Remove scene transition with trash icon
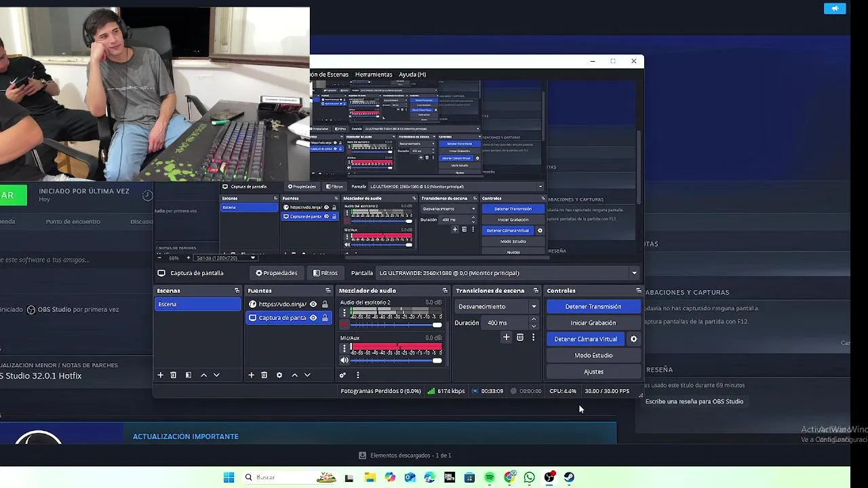This screenshot has width=868, height=488. click(520, 337)
